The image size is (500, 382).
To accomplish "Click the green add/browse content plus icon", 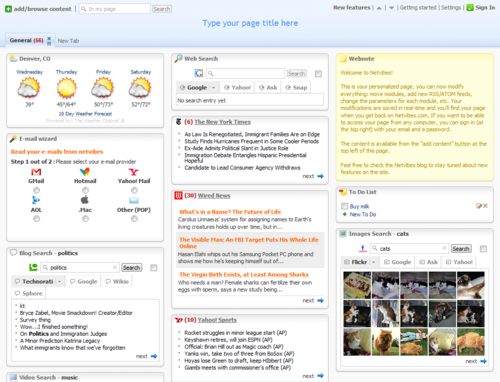I will 8,9.
